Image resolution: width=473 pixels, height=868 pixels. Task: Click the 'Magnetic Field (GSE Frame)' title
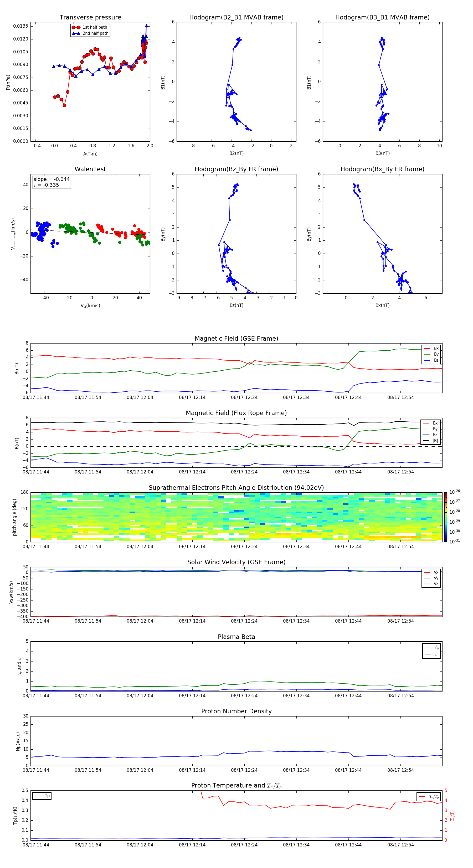[x=236, y=339]
